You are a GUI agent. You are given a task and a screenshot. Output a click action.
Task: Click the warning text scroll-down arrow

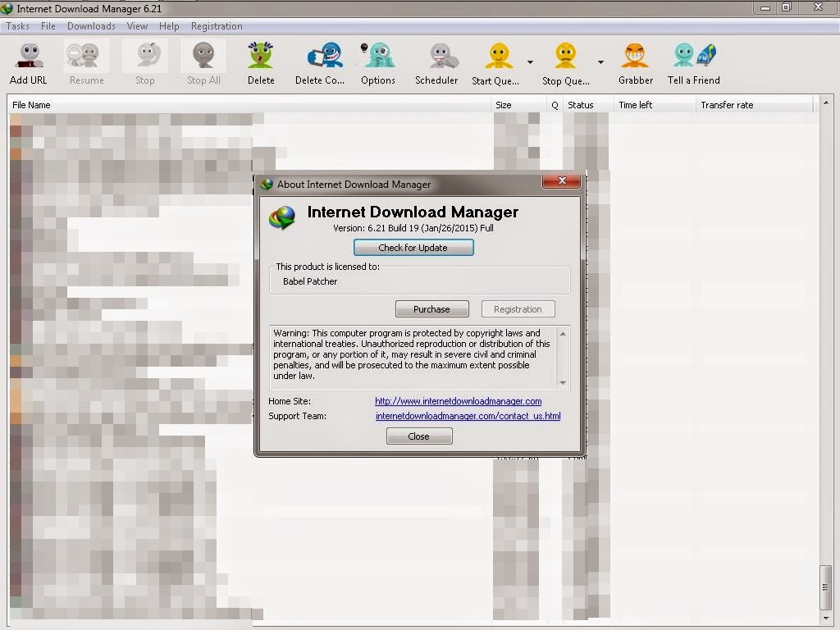563,382
